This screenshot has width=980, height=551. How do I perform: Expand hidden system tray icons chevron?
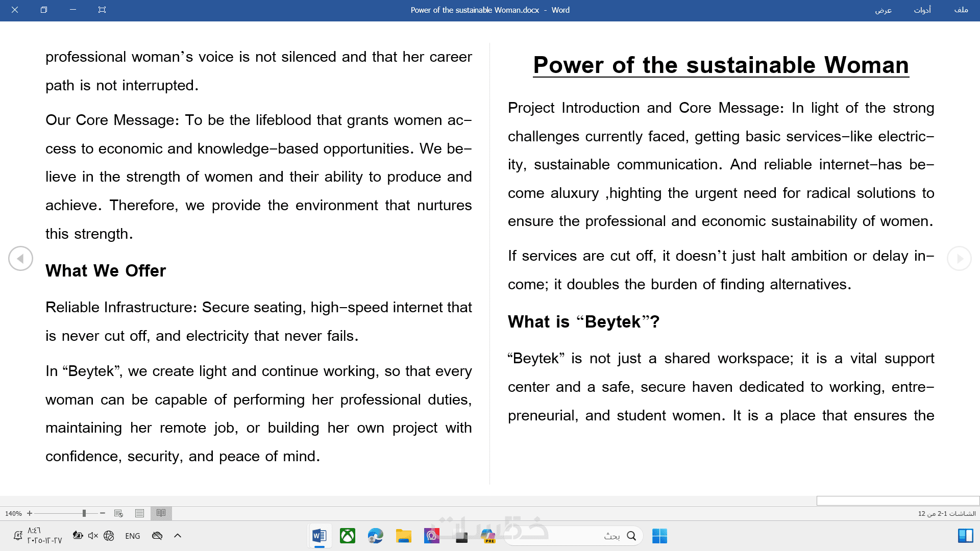click(178, 536)
